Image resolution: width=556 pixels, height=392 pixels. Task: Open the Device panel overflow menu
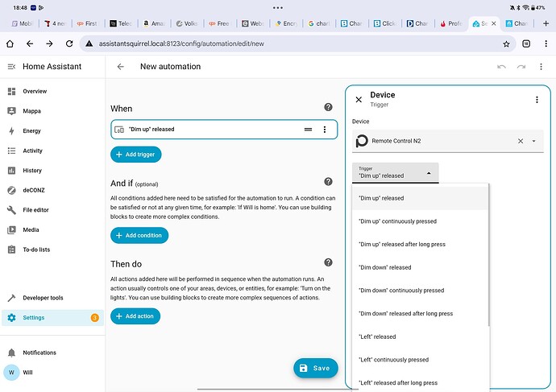537,100
